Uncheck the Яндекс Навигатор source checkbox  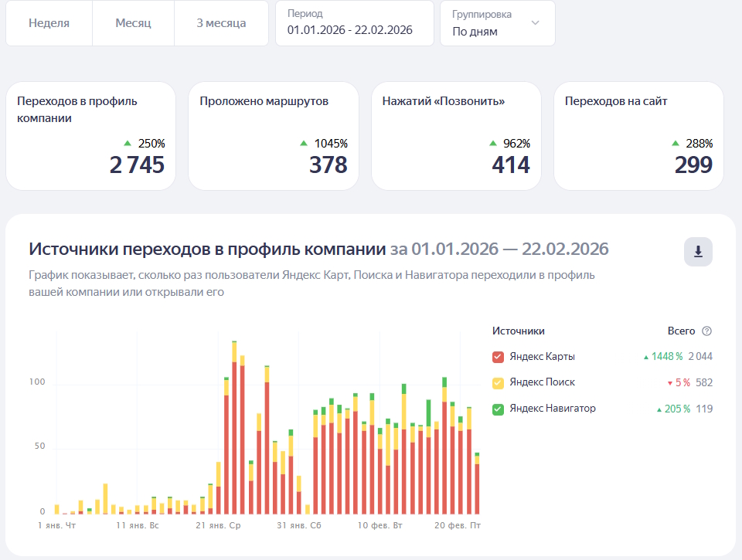498,409
